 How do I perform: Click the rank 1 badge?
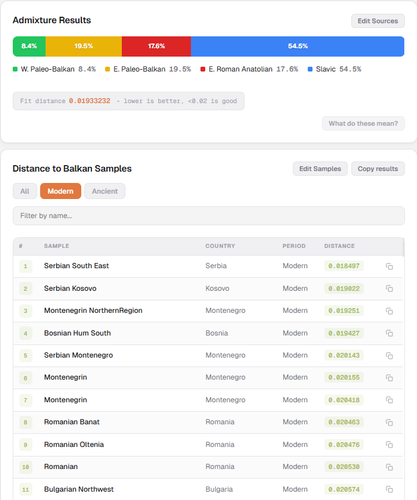click(25, 266)
